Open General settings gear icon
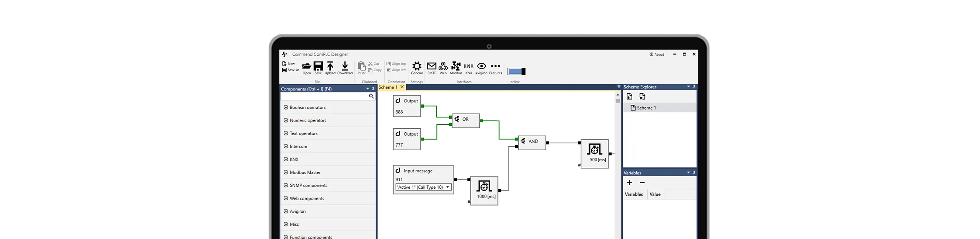Viewport: 980px width, 239px height. pyautogui.click(x=417, y=66)
